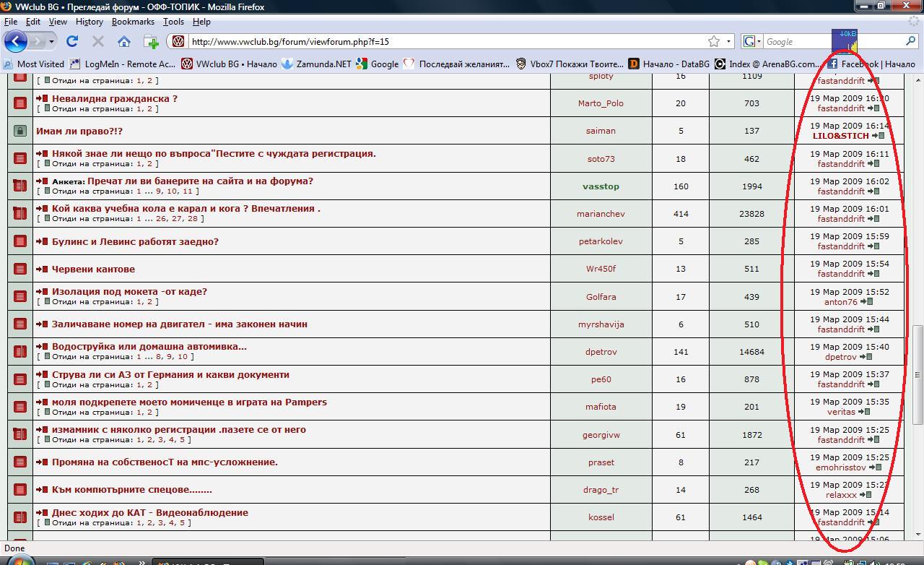Open author profile link 'marianchev'
The width and height of the screenshot is (924, 565).
pos(601,214)
